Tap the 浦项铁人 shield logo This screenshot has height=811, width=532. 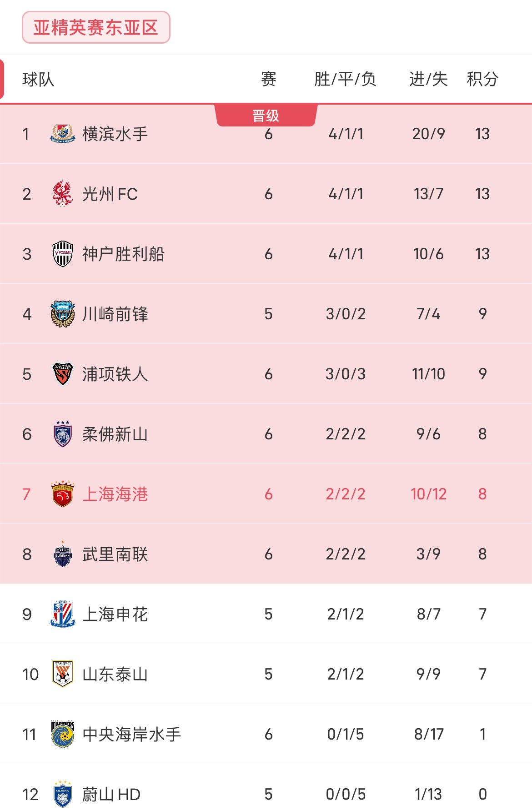click(63, 374)
